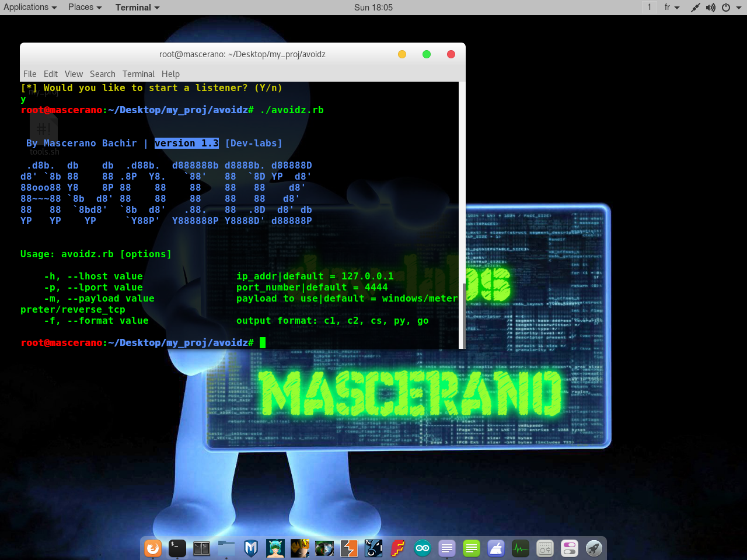
Task: Launch the red F icon in dock
Action: click(x=398, y=548)
